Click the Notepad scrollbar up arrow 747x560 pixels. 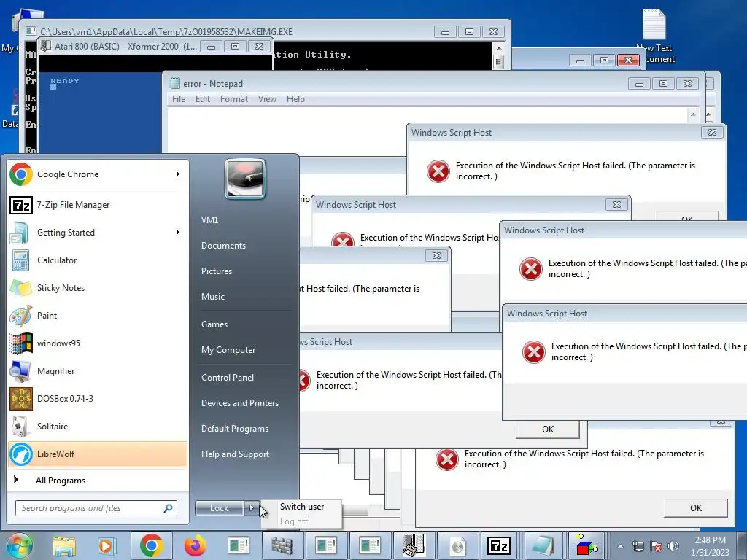click(693, 114)
